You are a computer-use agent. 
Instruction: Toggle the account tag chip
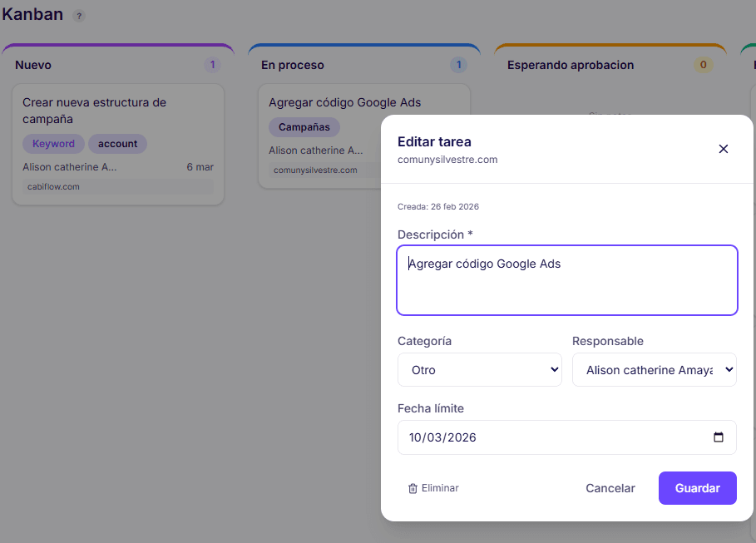click(x=117, y=143)
